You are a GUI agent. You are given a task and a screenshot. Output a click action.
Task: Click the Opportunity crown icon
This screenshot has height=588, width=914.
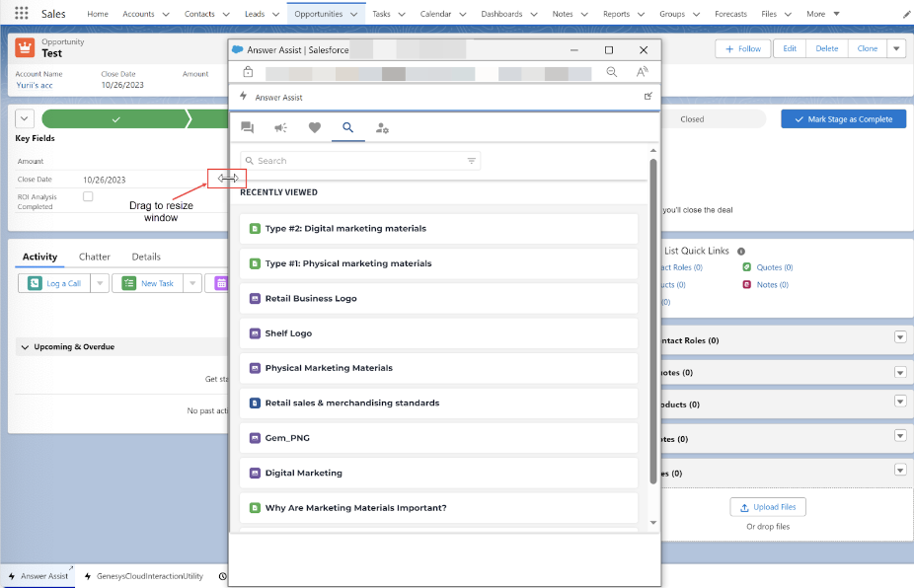(x=25, y=47)
